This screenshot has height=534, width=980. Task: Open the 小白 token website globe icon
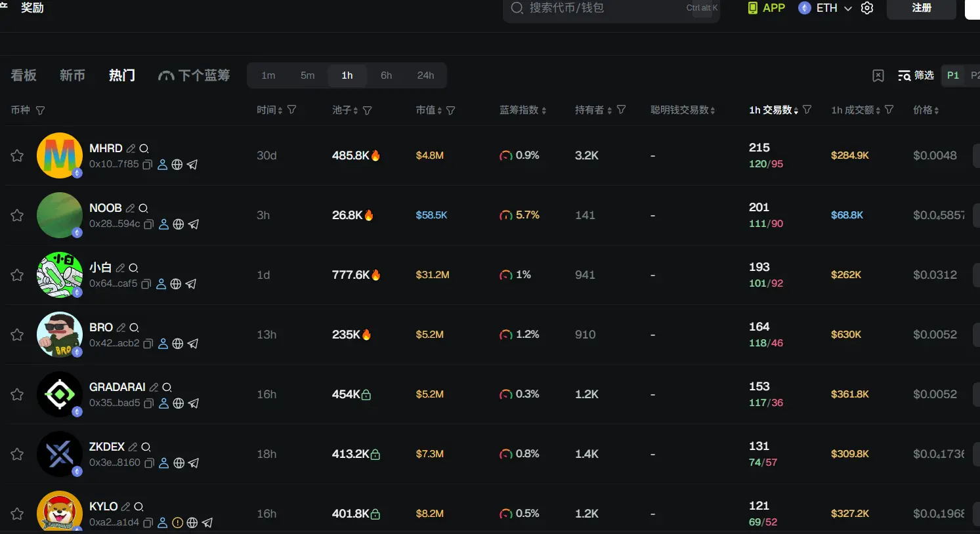pyautogui.click(x=176, y=284)
